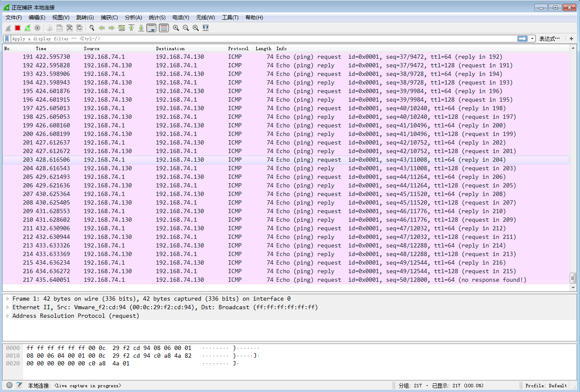
Task: Open the 电话(Y) menu
Action: pyautogui.click(x=181, y=18)
